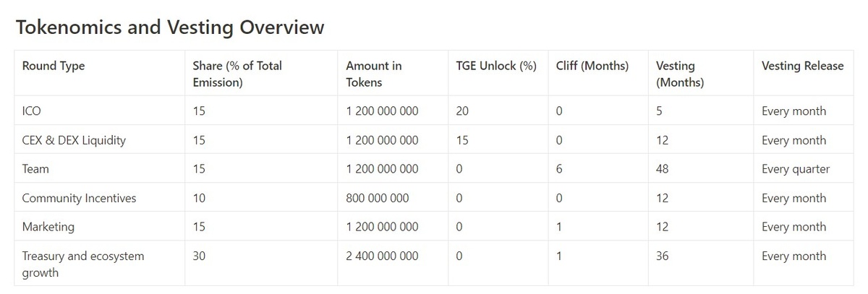Select the Amount in Tokens column header
This screenshot has height=294, width=868.
[x=373, y=74]
